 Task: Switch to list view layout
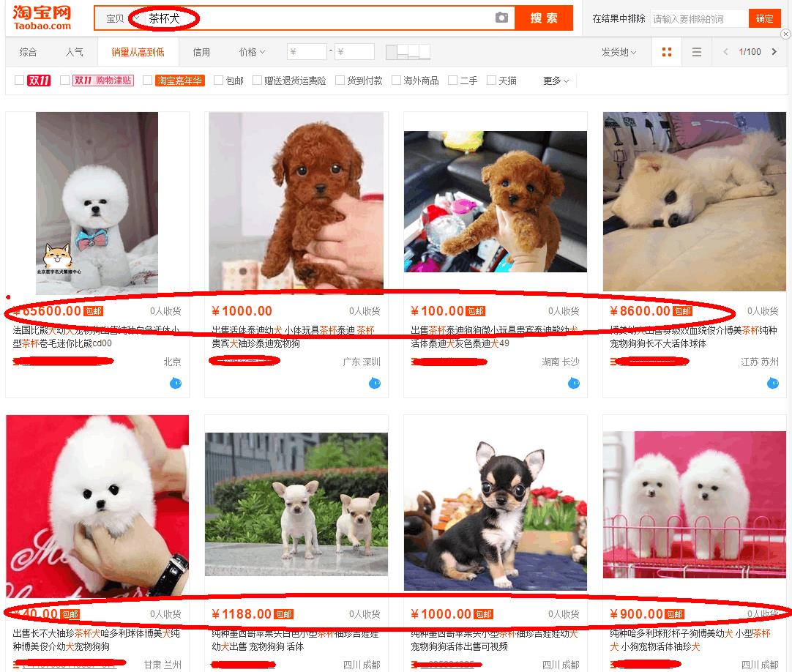point(696,52)
